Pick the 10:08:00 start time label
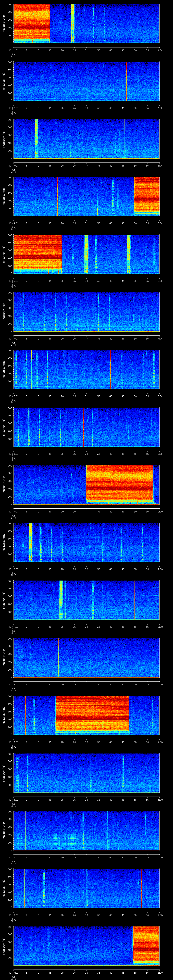173x980 pixels. 13,454
